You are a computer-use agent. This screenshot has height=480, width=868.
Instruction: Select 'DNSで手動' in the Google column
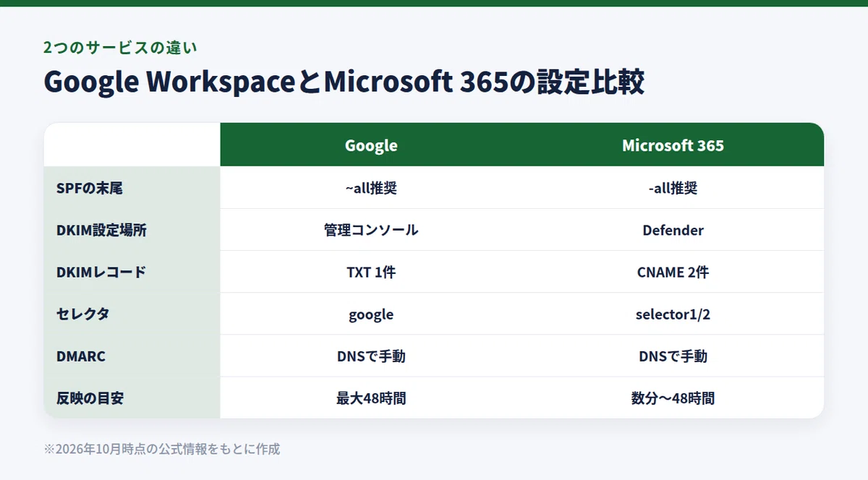click(x=371, y=356)
